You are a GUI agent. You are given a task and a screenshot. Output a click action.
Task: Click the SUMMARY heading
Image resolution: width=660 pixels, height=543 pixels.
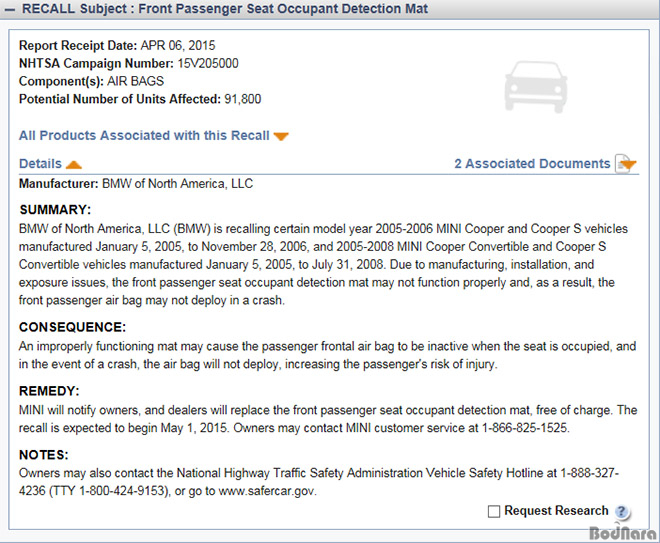tap(55, 210)
